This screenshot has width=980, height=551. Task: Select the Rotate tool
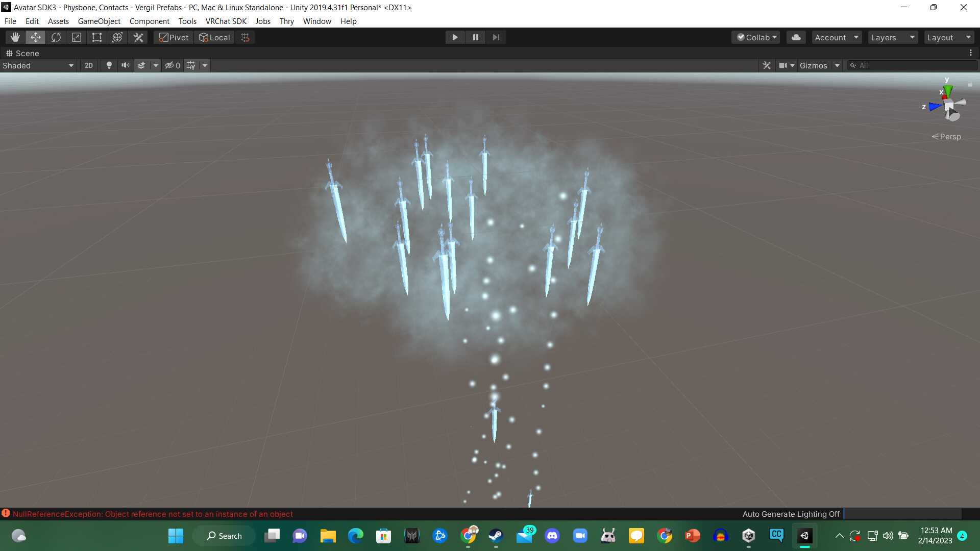click(x=56, y=37)
